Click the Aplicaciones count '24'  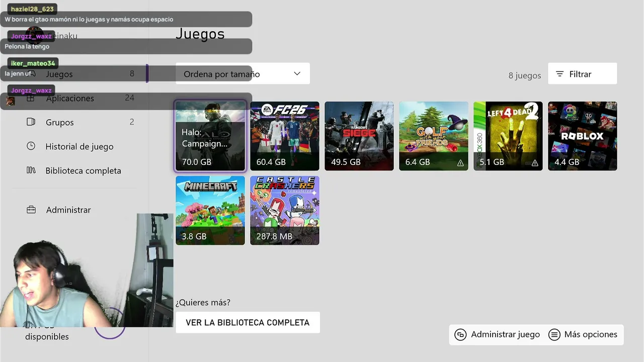tap(130, 98)
